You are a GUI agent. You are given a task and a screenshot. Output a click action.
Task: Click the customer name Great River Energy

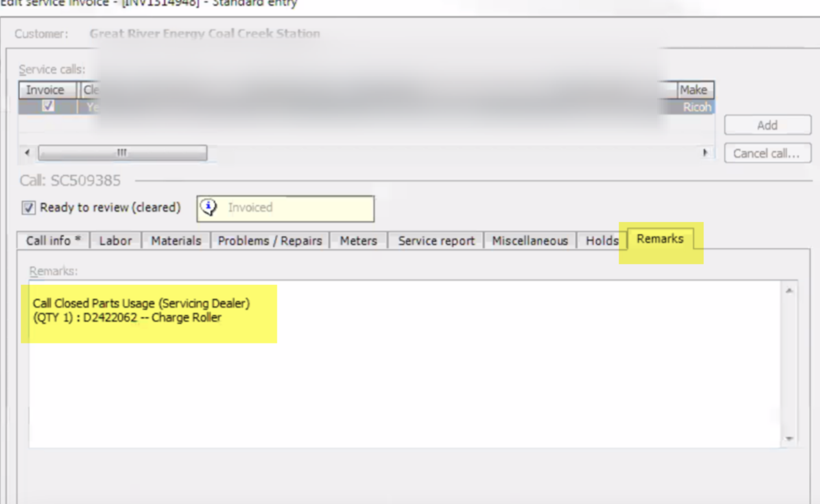click(x=204, y=33)
